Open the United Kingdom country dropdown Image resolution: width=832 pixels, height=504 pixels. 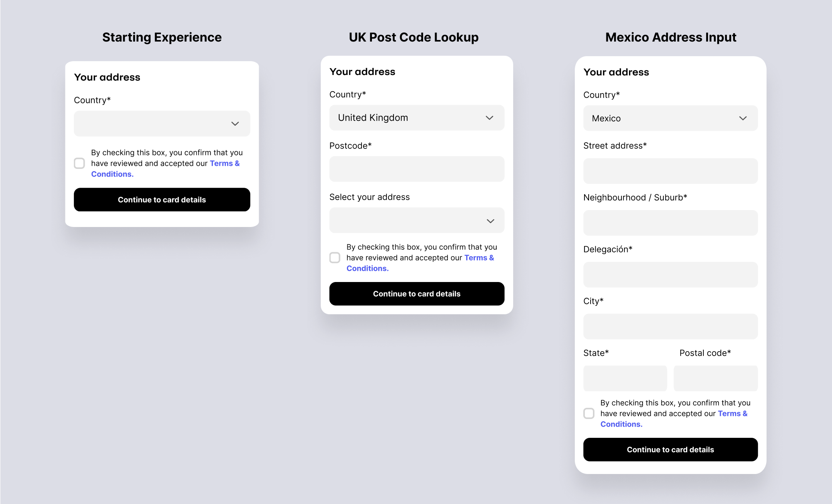click(x=408, y=118)
